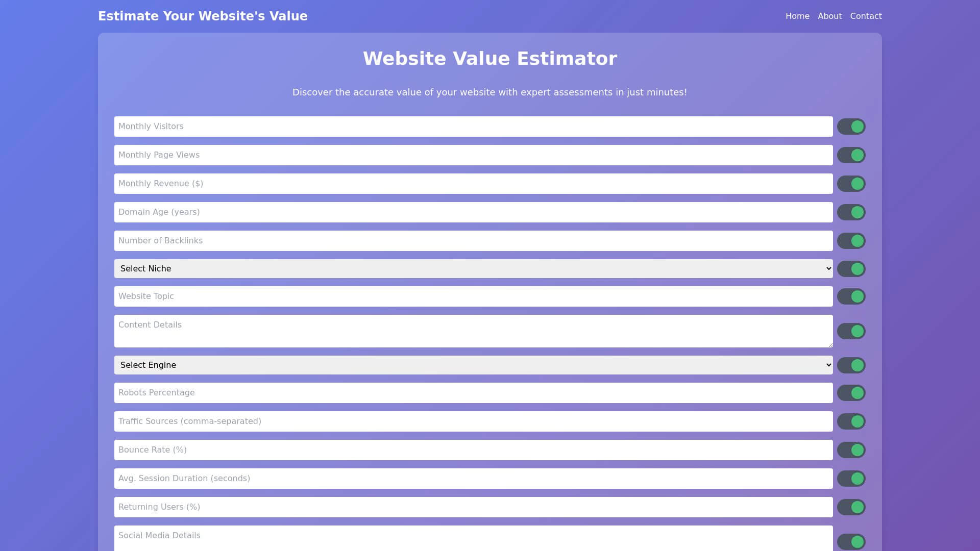Toggle the Monthly Visitors switch on
The width and height of the screenshot is (980, 551).
pos(851,127)
